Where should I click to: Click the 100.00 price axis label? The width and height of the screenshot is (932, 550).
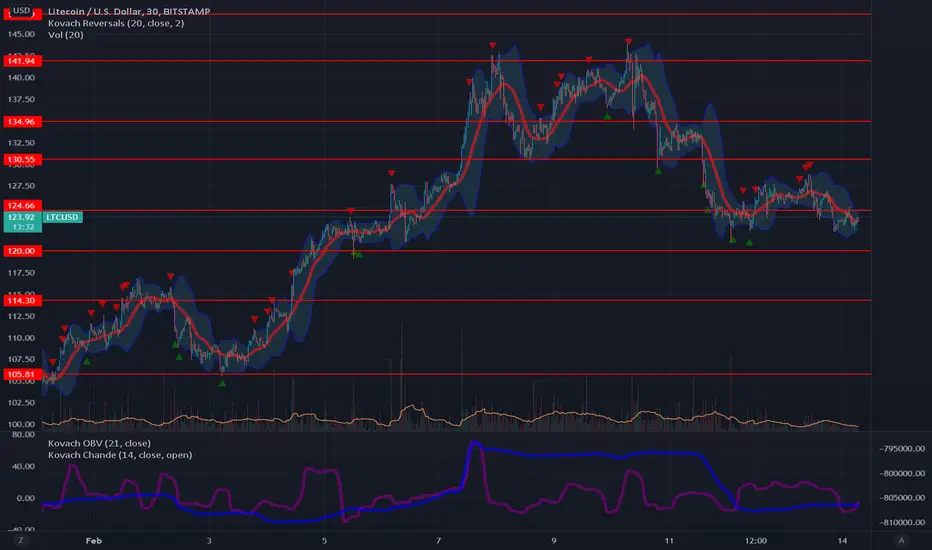pos(21,424)
